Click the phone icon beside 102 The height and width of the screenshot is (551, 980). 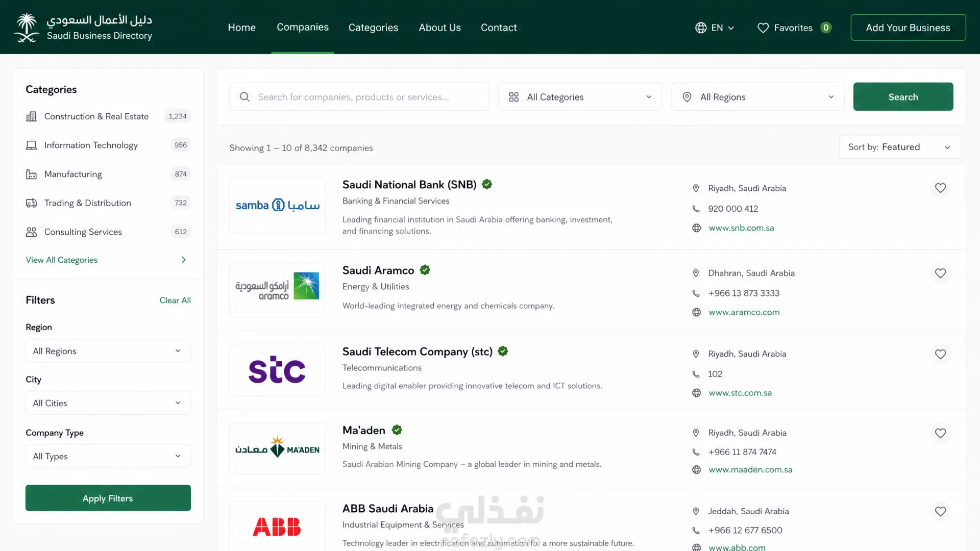pyautogui.click(x=696, y=374)
